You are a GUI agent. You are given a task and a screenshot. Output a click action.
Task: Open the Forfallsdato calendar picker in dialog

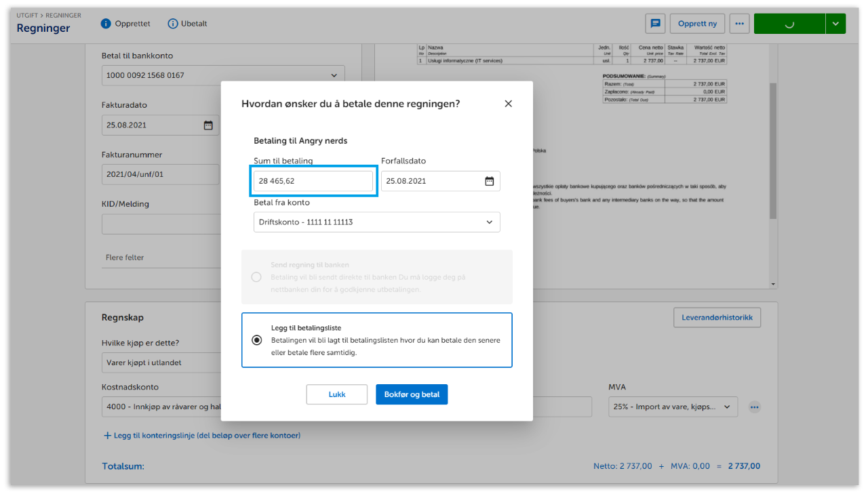coord(489,181)
